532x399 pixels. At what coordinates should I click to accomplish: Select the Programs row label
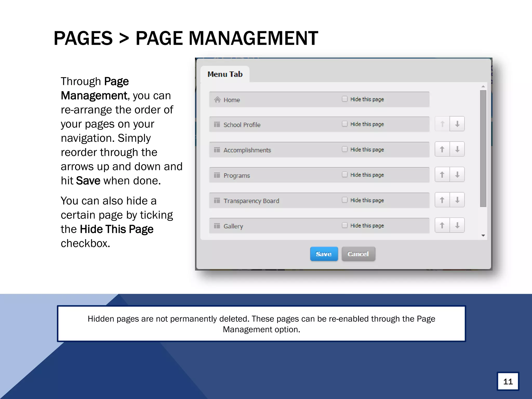[237, 176]
